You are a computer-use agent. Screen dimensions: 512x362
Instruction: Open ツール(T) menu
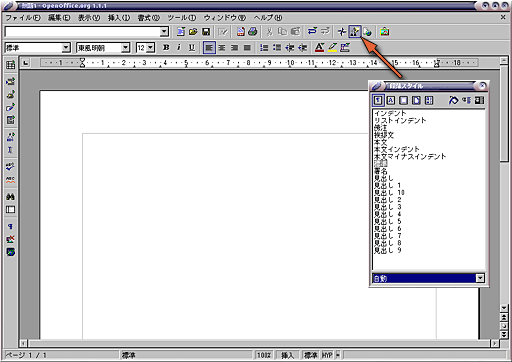[x=182, y=18]
